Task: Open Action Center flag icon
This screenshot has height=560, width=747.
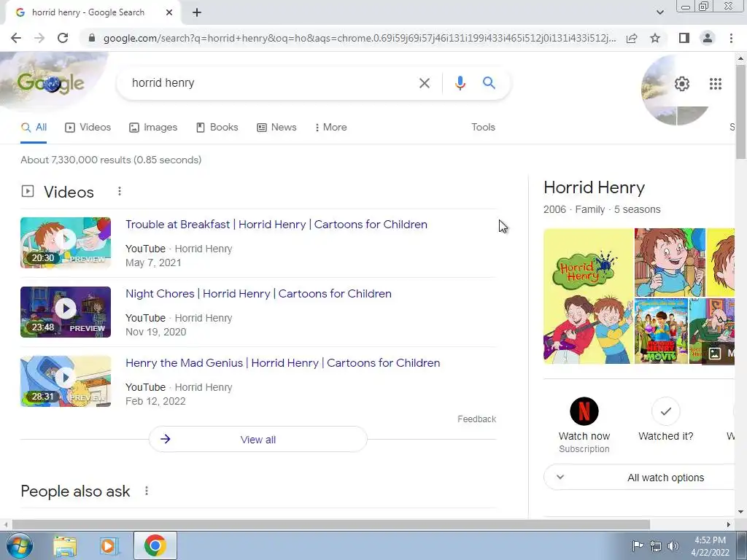Action: tap(637, 545)
